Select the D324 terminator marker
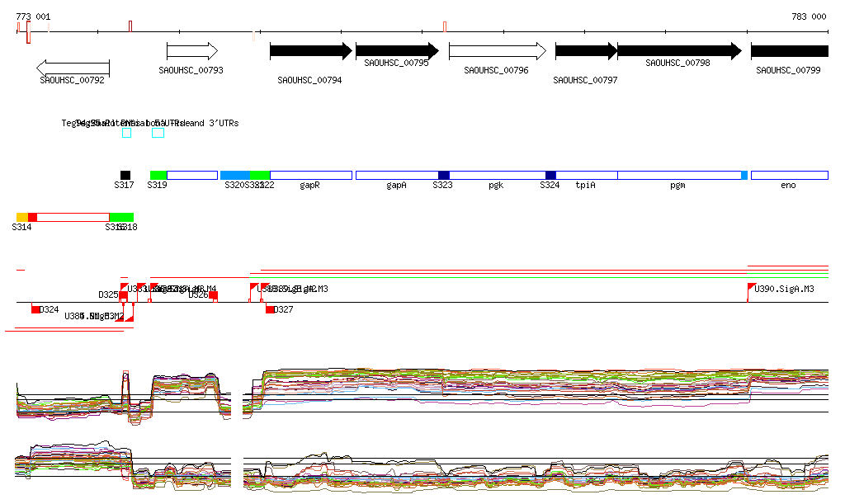 coord(35,309)
